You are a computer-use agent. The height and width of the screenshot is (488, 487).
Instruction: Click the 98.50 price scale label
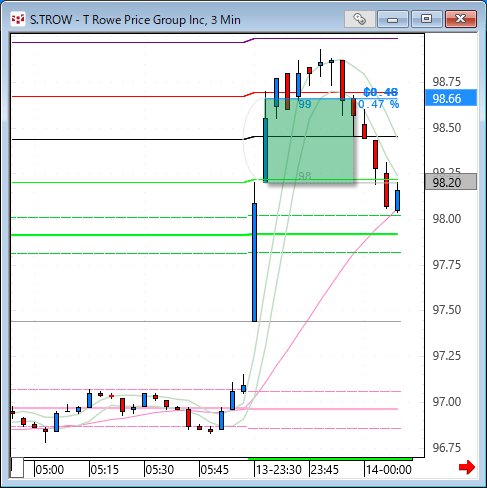point(447,128)
